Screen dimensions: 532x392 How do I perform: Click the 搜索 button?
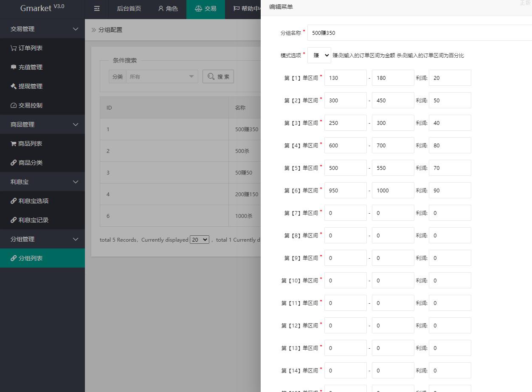[x=218, y=76]
